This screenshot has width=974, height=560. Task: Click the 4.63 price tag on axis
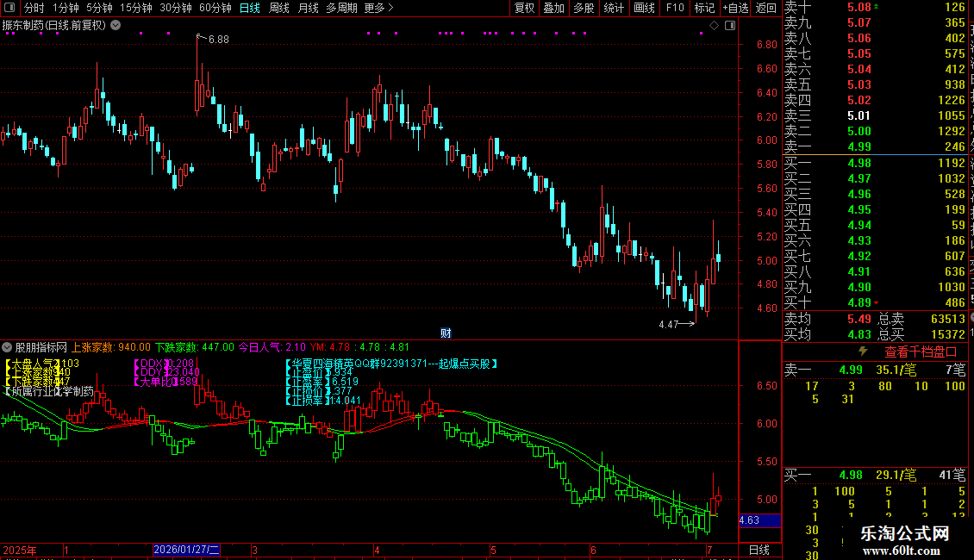pos(759,520)
